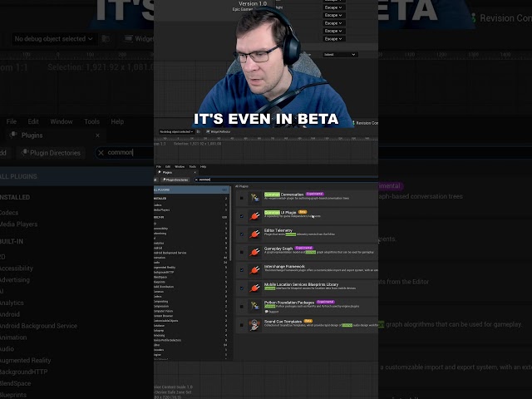Click the Beta badge on Common UI Plugin
This screenshot has width=532, height=399.
point(303,212)
